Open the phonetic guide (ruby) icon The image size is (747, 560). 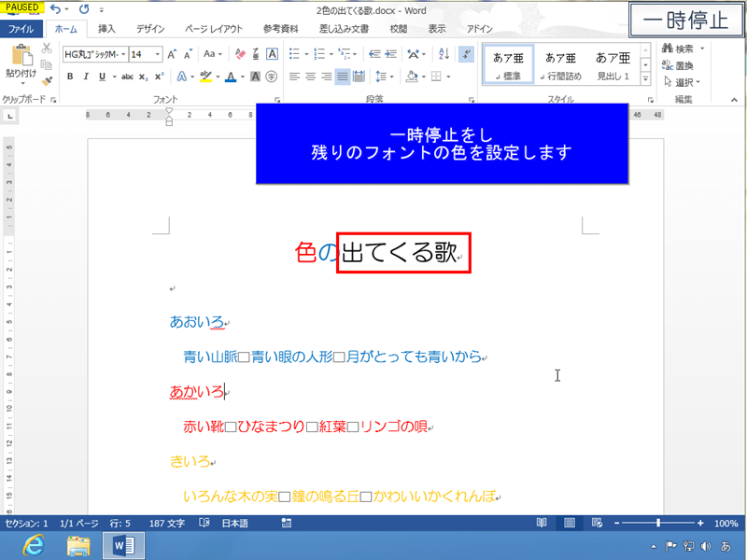pos(256,53)
